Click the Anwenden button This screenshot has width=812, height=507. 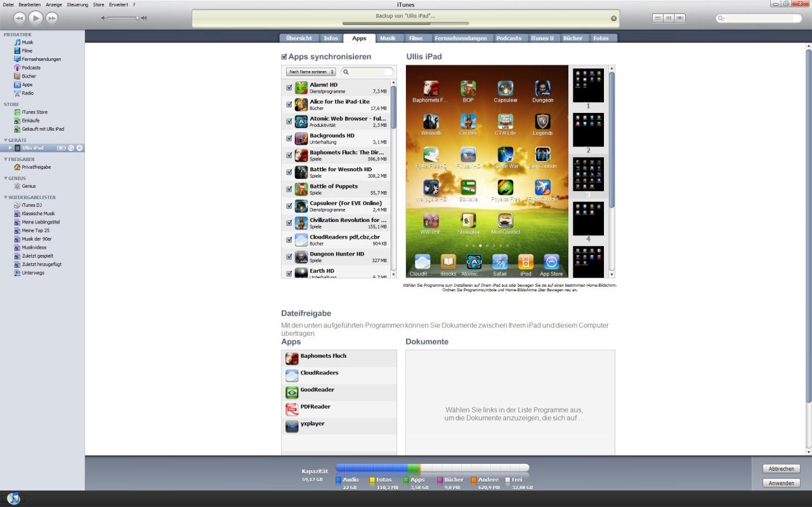point(781,483)
